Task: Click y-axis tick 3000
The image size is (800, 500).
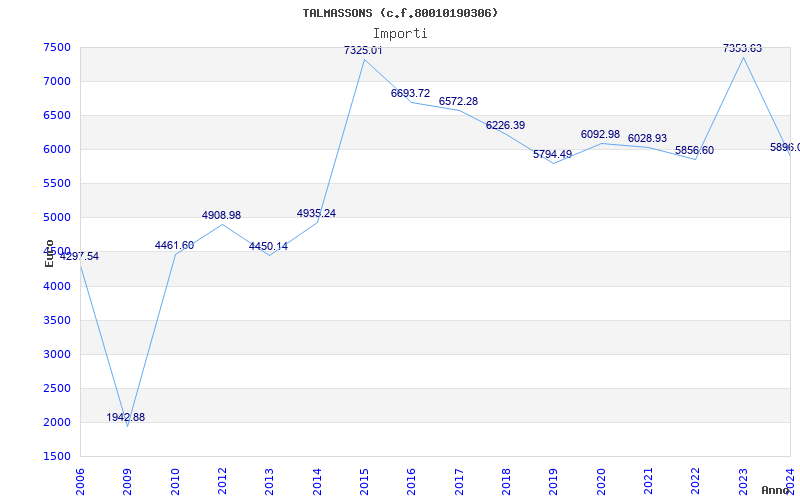Action: 57,355
